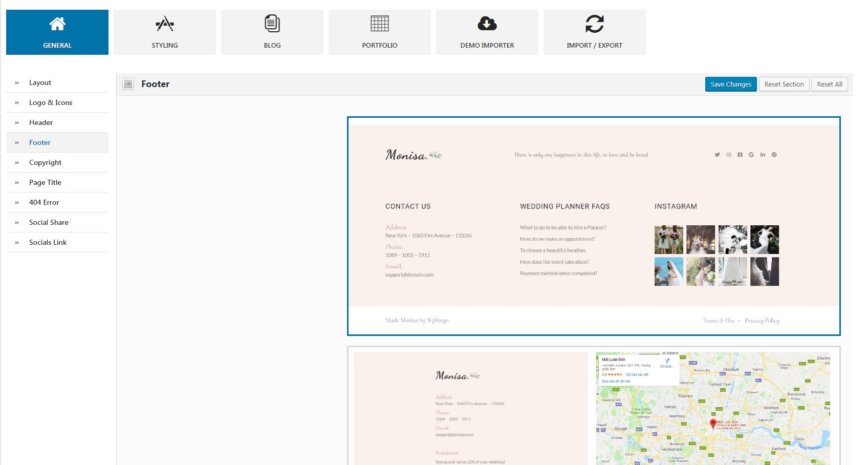Click the Save Changes button
The image size is (868, 465).
(x=731, y=84)
